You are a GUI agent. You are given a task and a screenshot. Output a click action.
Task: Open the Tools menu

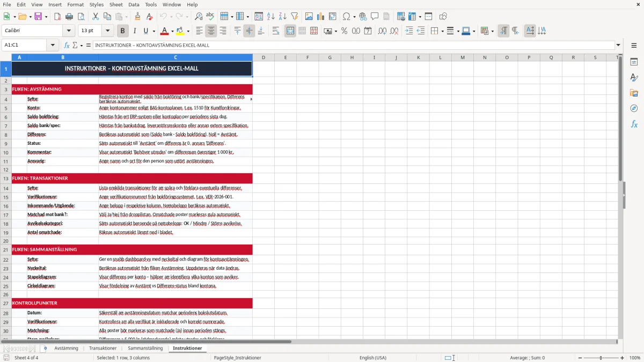pos(151,4)
